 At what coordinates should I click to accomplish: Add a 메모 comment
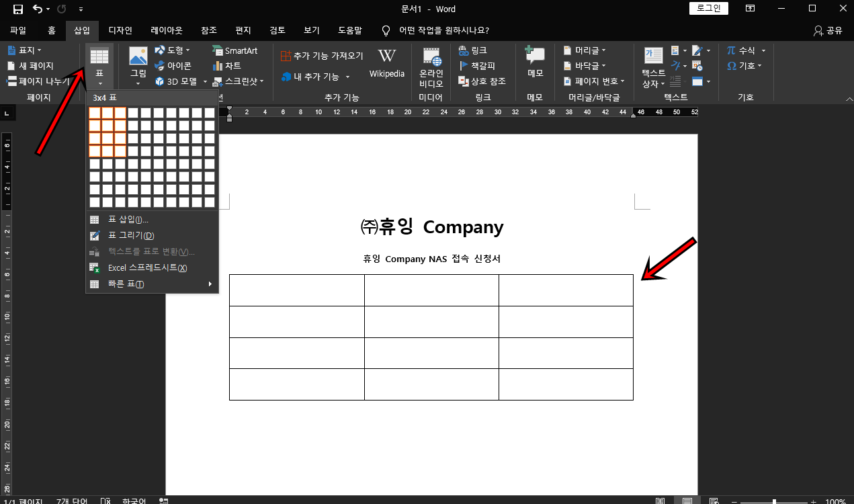tap(535, 62)
